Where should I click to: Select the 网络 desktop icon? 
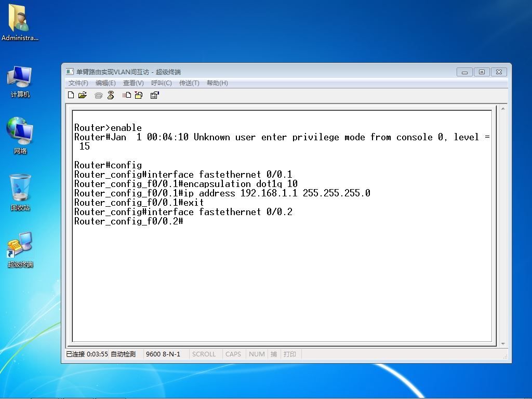click(x=20, y=136)
